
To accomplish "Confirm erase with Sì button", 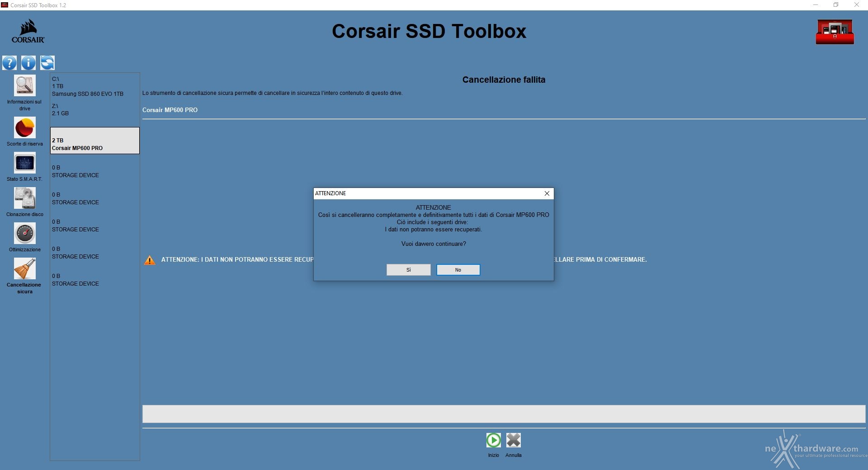I will coord(409,270).
